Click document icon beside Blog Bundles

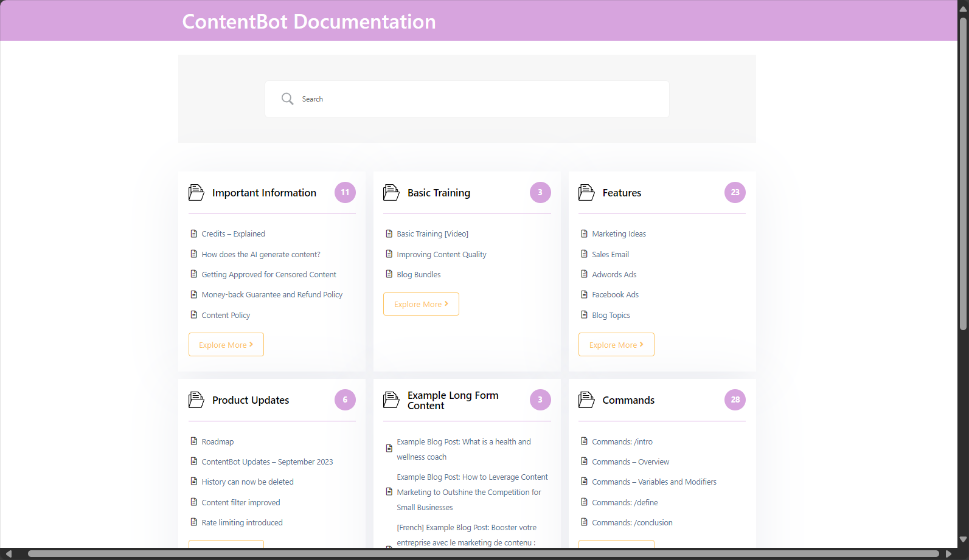tap(389, 274)
